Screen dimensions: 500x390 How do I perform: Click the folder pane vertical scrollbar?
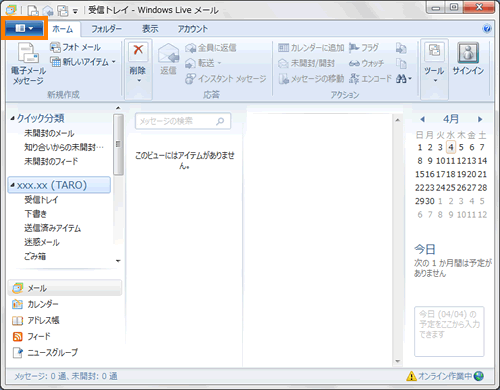click(118, 184)
